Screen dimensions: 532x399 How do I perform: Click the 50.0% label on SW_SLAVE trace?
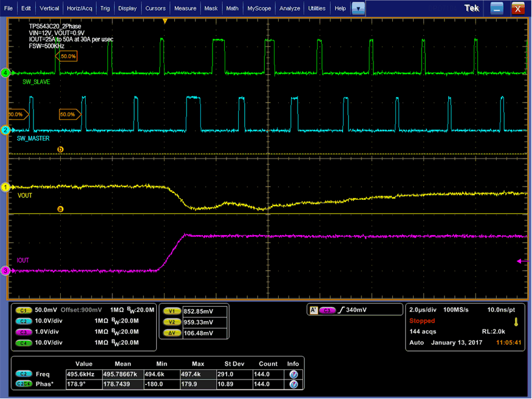pyautogui.click(x=68, y=56)
